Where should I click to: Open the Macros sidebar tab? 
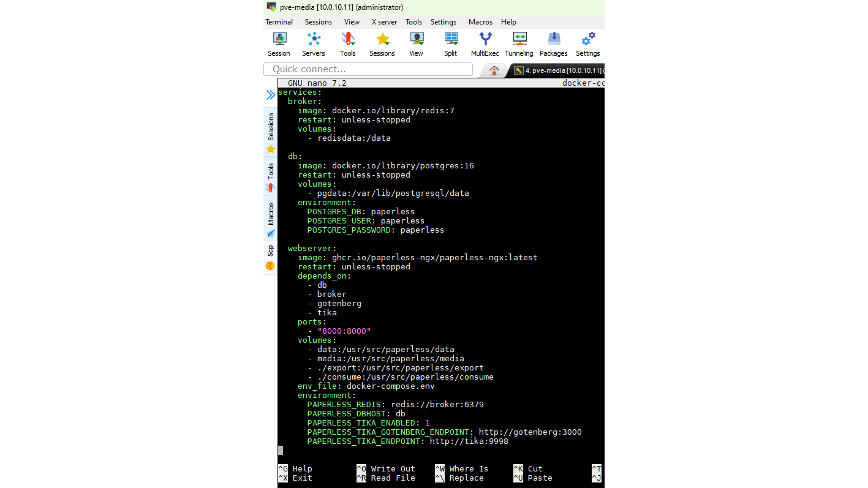[271, 220]
